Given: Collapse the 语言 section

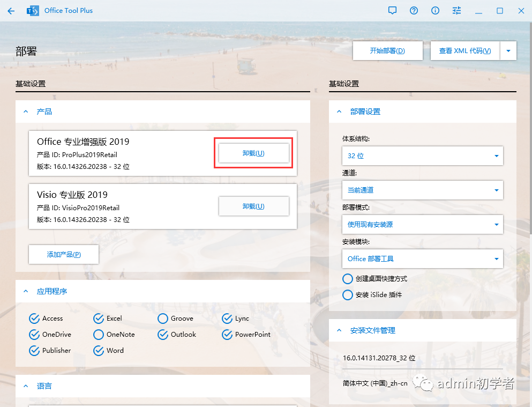Looking at the screenshot, I should tap(26, 386).
